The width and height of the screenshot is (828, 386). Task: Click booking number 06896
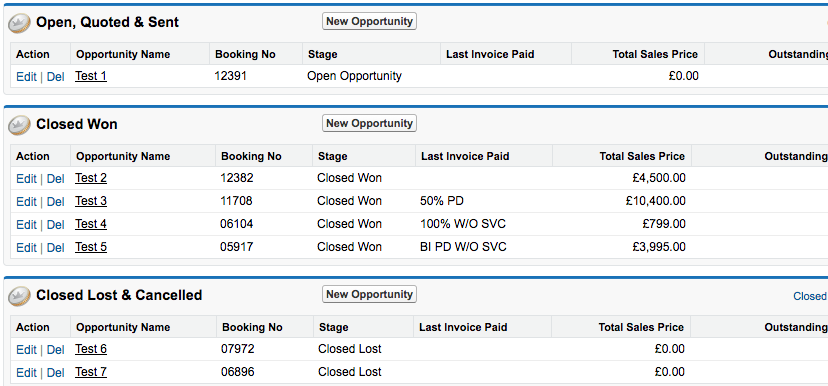[238, 372]
